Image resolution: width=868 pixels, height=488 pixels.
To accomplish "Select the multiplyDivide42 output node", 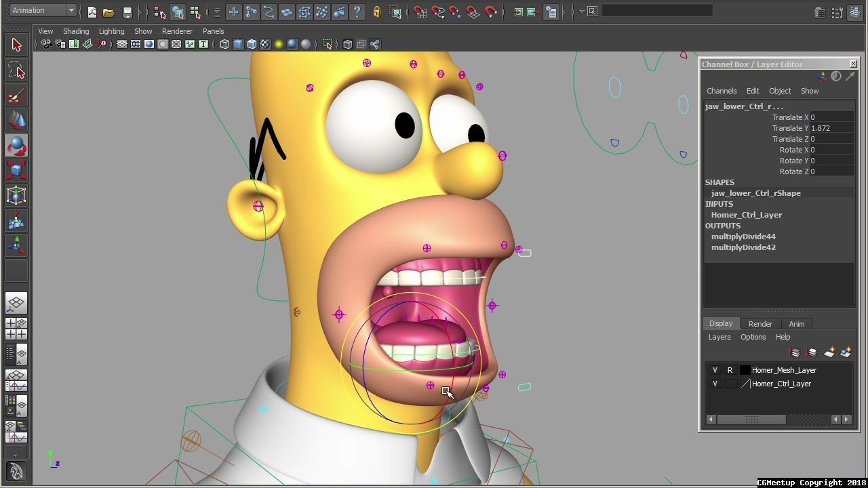I will (x=743, y=247).
